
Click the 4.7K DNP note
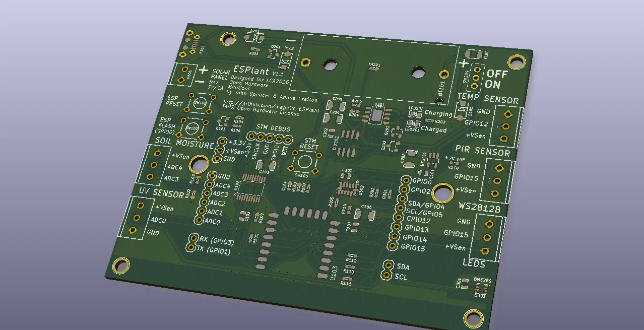pyautogui.click(x=455, y=158)
